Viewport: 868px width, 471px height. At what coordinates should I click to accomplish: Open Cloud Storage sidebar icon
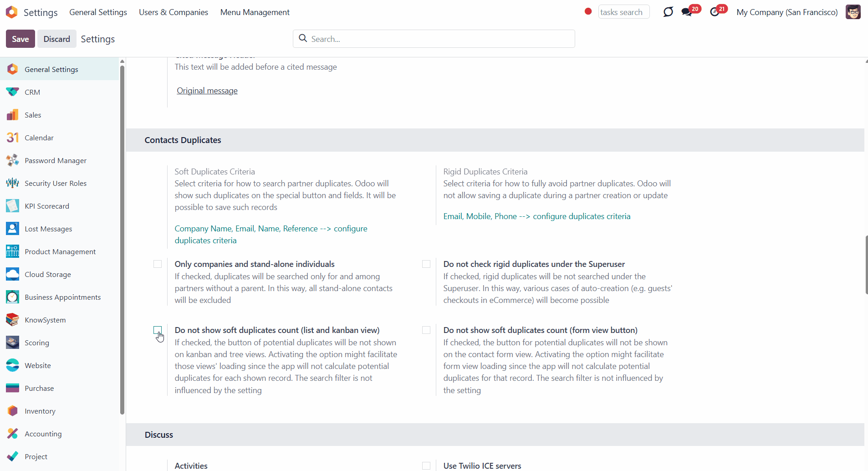click(x=13, y=274)
